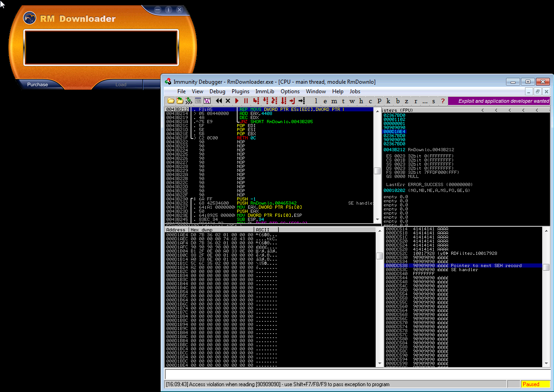The height and width of the screenshot is (392, 554).
Task: Open the Debug menu
Action: point(217,91)
